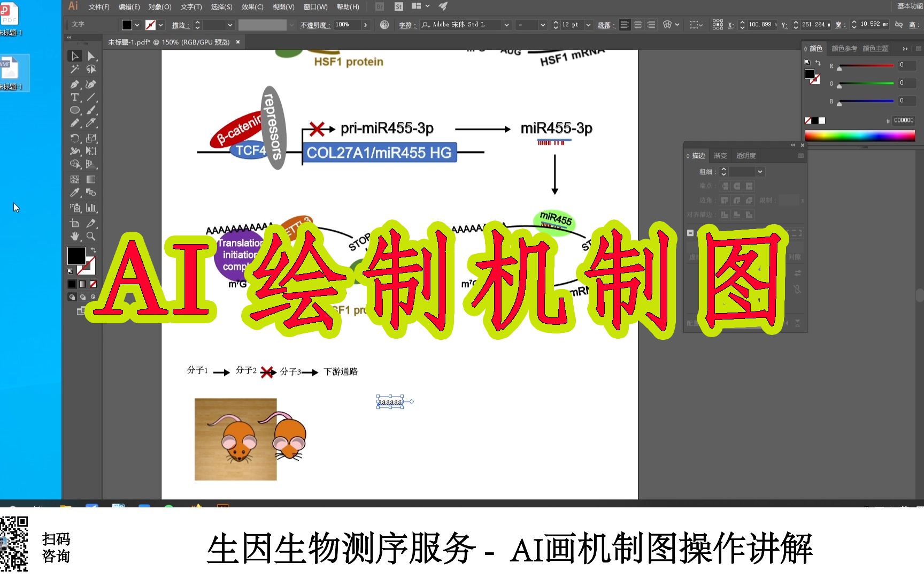Select the Gradient tool
924x578 pixels.
pyautogui.click(x=91, y=179)
